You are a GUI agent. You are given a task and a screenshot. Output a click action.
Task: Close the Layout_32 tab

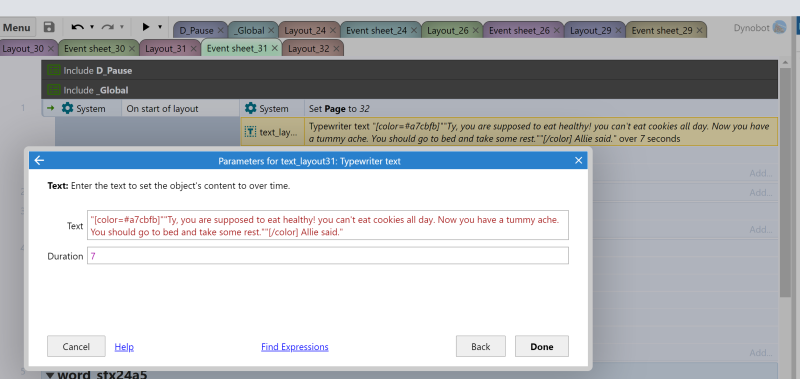click(336, 49)
